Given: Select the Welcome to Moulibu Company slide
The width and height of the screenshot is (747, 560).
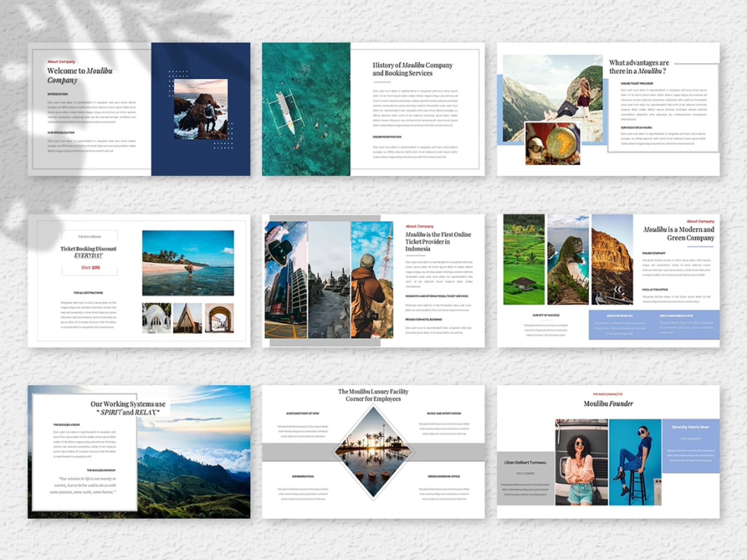Looking at the screenshot, I should pyautogui.click(x=139, y=109).
